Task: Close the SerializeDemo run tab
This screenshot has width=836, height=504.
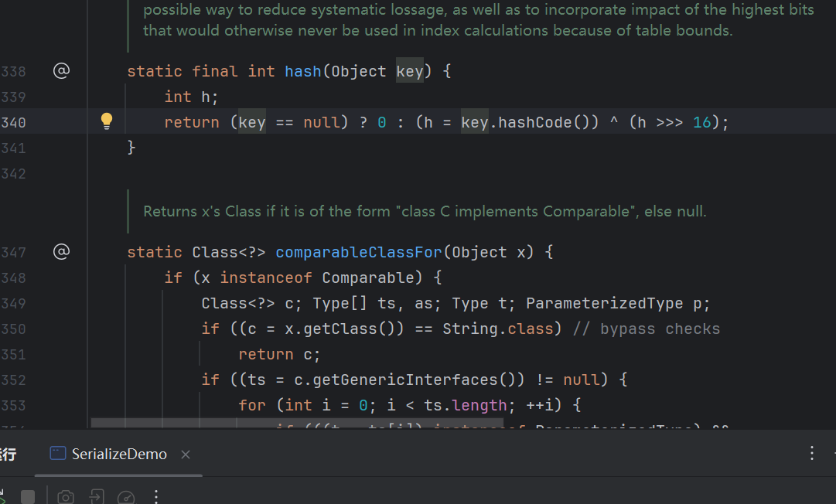Action: click(186, 455)
